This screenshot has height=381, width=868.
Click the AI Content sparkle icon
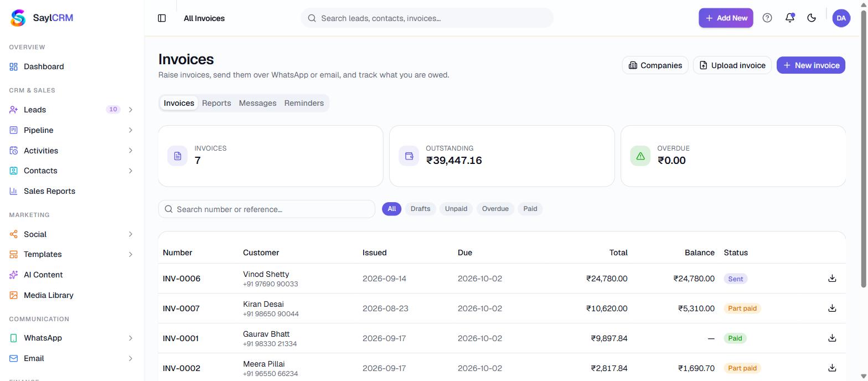click(13, 275)
